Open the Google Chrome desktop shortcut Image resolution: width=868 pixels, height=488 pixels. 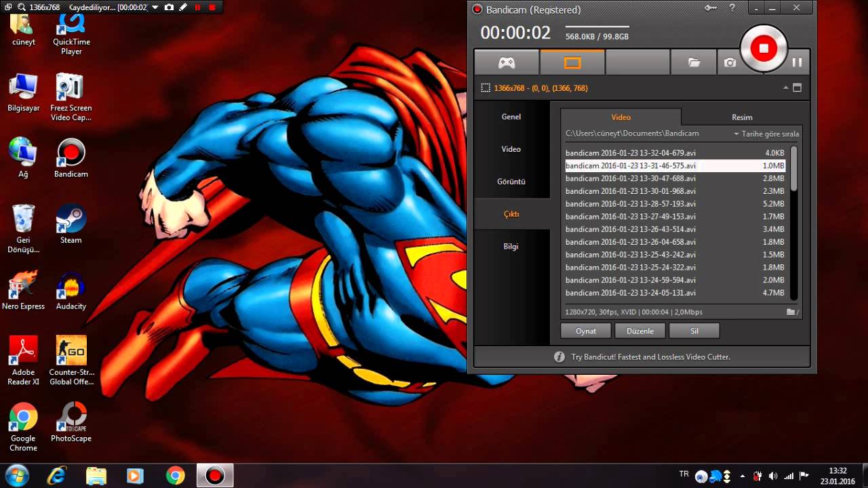23,427
